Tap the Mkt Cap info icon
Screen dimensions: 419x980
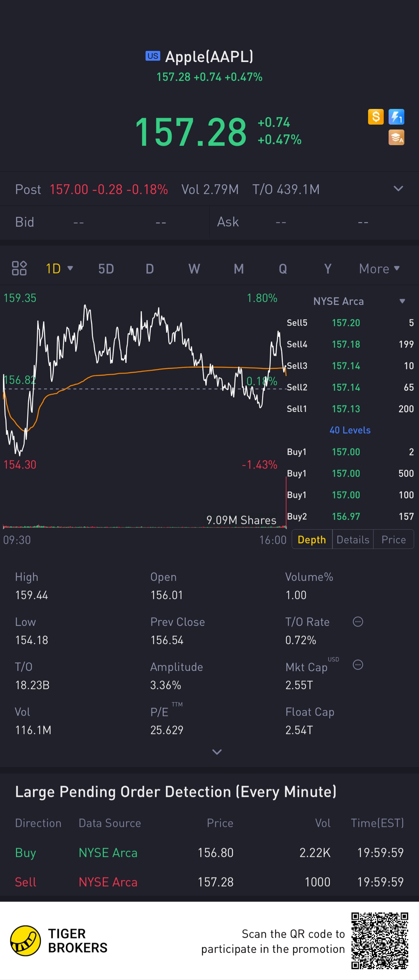click(358, 665)
